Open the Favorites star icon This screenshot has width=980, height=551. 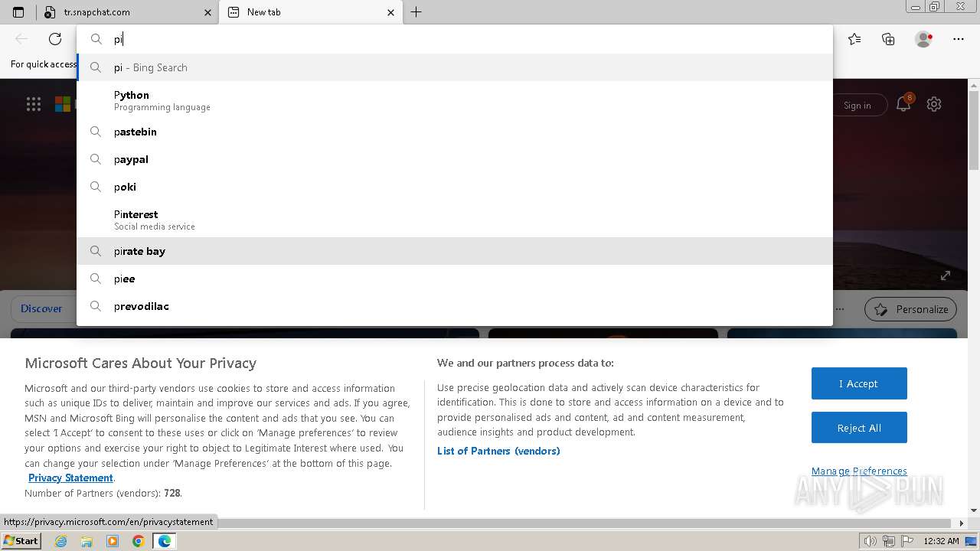pyautogui.click(x=854, y=39)
